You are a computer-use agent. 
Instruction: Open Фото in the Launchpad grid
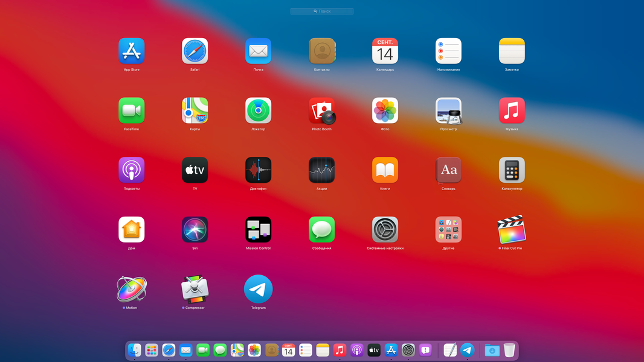click(x=385, y=110)
